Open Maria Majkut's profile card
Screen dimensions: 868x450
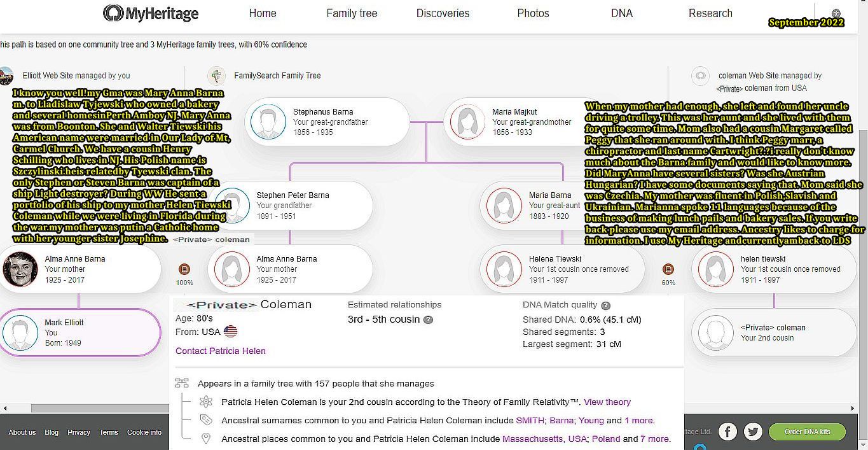tap(526, 122)
